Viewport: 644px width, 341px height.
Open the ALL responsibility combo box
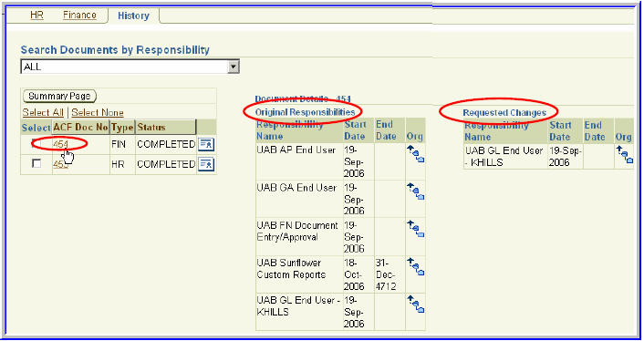(130, 67)
